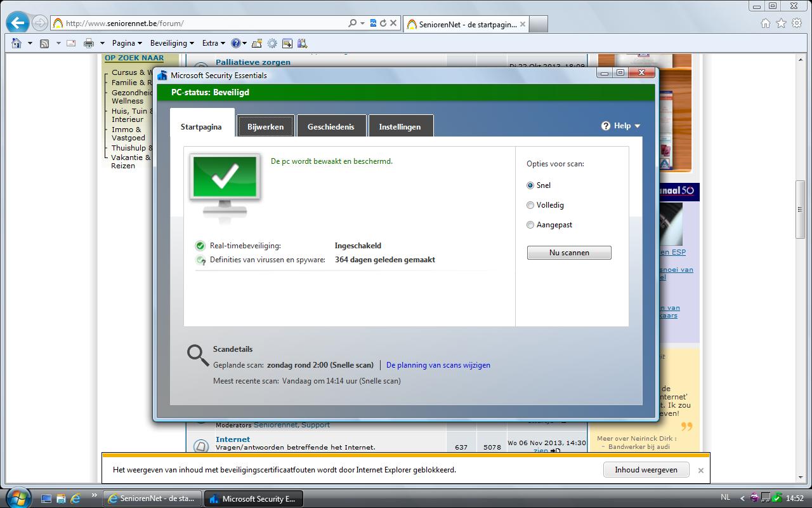The width and height of the screenshot is (812, 508).
Task: Click the purple smiley tray icon
Action: 754,498
